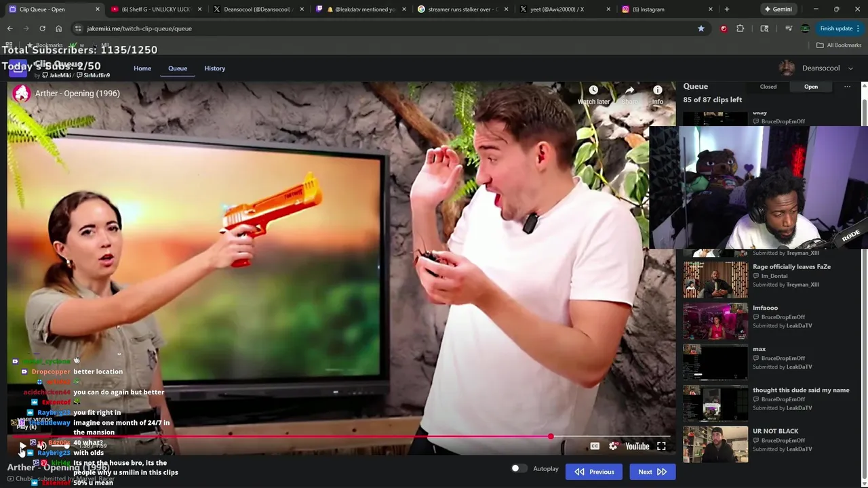Toggle the Autoplay switch

pyautogui.click(x=519, y=468)
